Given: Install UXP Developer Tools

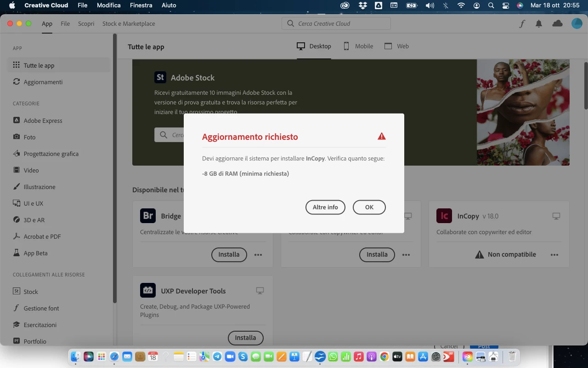Looking at the screenshot, I should coord(245,338).
